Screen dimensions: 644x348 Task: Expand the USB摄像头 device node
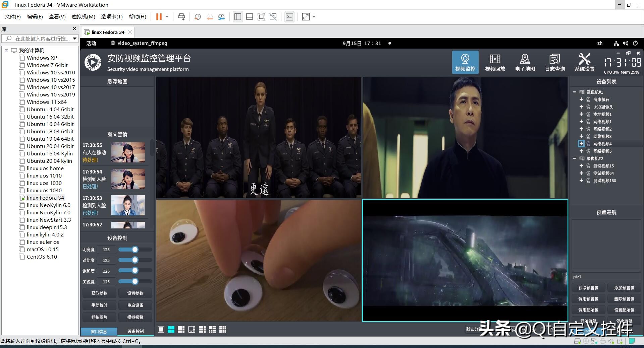pyautogui.click(x=581, y=107)
